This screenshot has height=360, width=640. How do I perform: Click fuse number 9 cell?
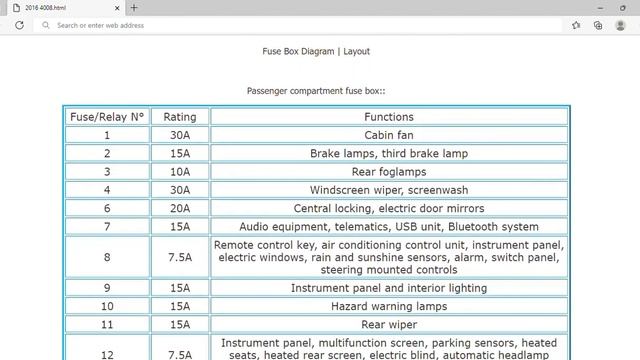click(x=107, y=288)
